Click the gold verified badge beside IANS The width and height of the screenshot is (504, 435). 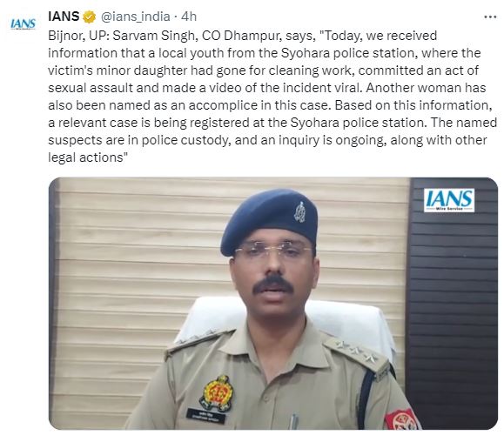tap(90, 17)
